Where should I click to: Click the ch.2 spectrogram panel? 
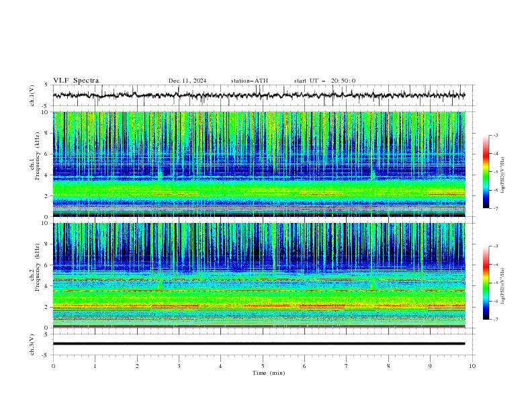pyautogui.click(x=259, y=275)
